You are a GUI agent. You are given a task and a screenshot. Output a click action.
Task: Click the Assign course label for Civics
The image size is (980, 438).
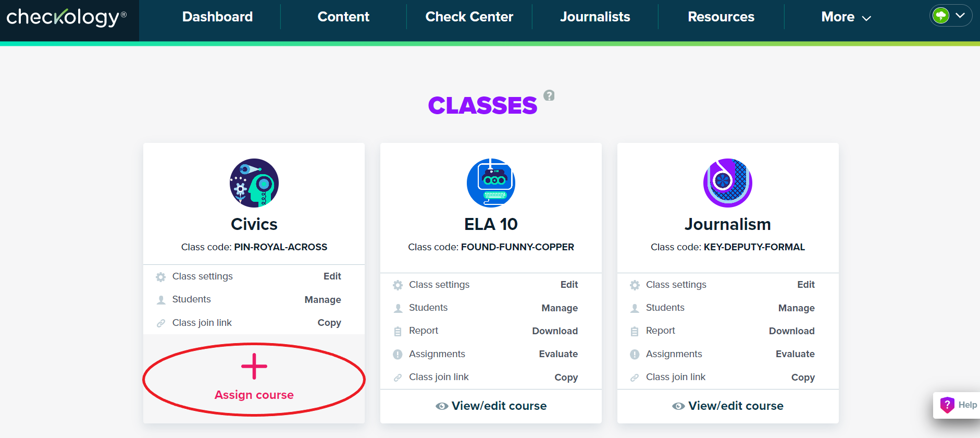(x=254, y=395)
